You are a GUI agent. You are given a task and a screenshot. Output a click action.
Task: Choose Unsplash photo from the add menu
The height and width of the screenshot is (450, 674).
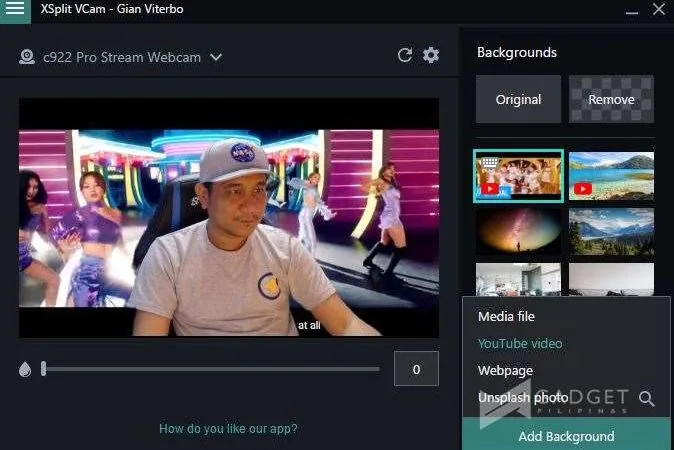click(x=523, y=398)
